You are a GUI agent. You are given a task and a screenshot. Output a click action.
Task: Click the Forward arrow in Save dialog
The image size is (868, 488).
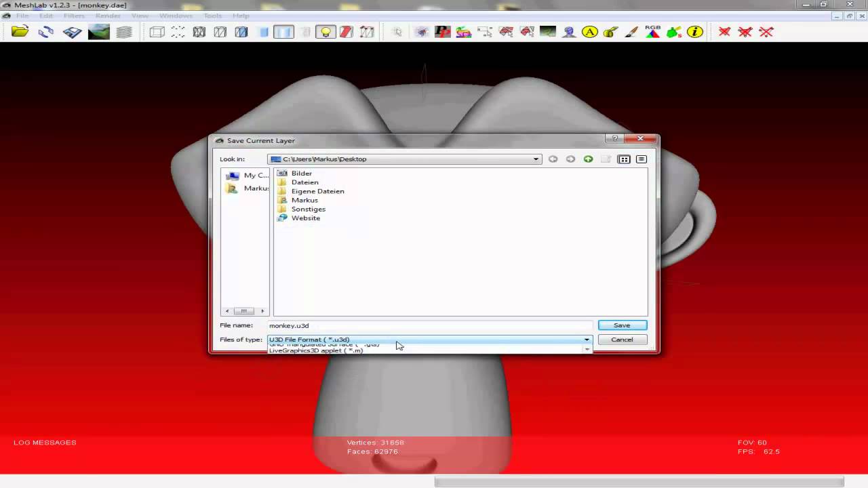click(x=570, y=159)
